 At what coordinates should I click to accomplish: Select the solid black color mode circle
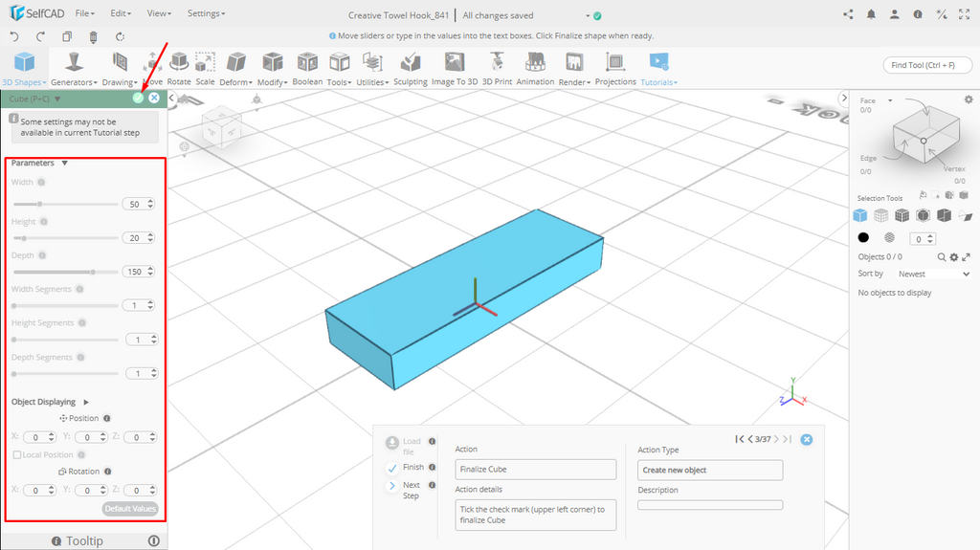coord(863,237)
